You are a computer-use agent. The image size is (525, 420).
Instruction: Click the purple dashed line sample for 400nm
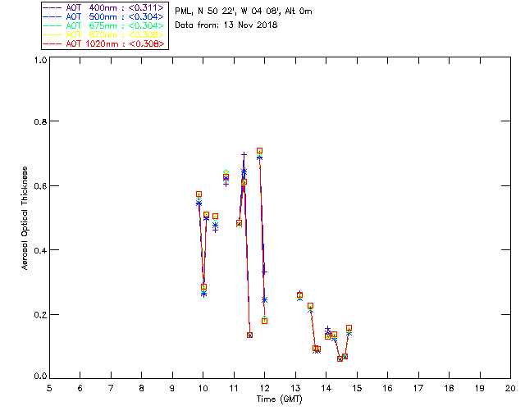[x=52, y=7]
